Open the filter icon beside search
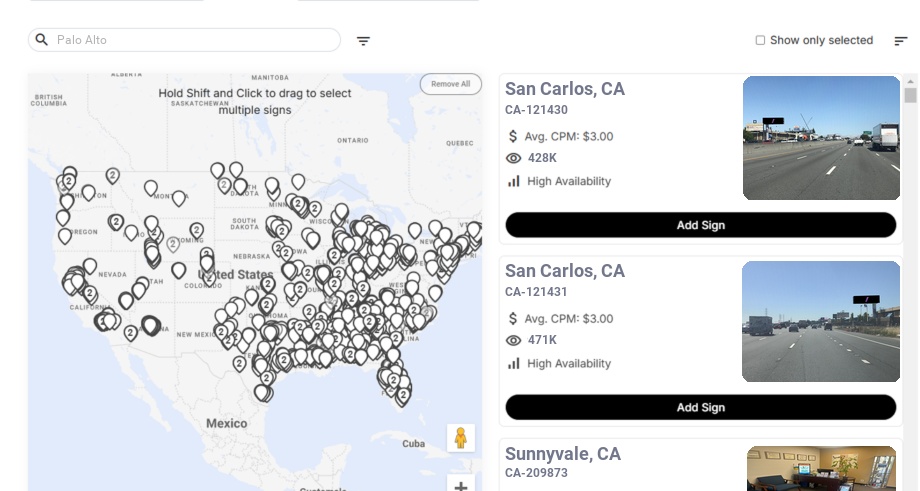 coord(364,41)
